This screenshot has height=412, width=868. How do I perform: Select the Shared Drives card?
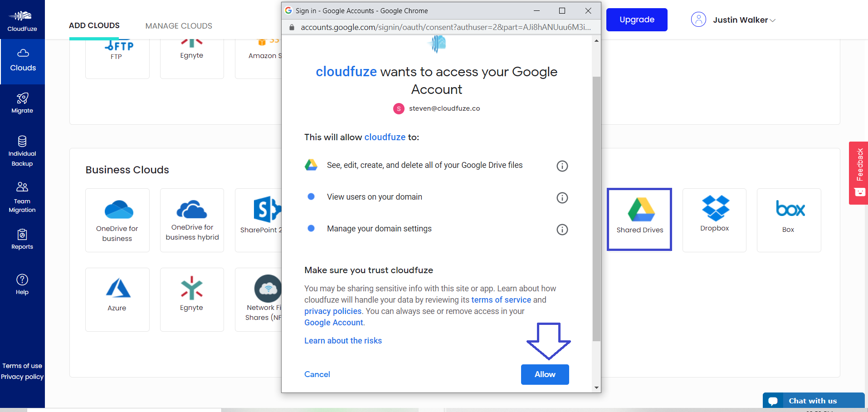tap(639, 220)
